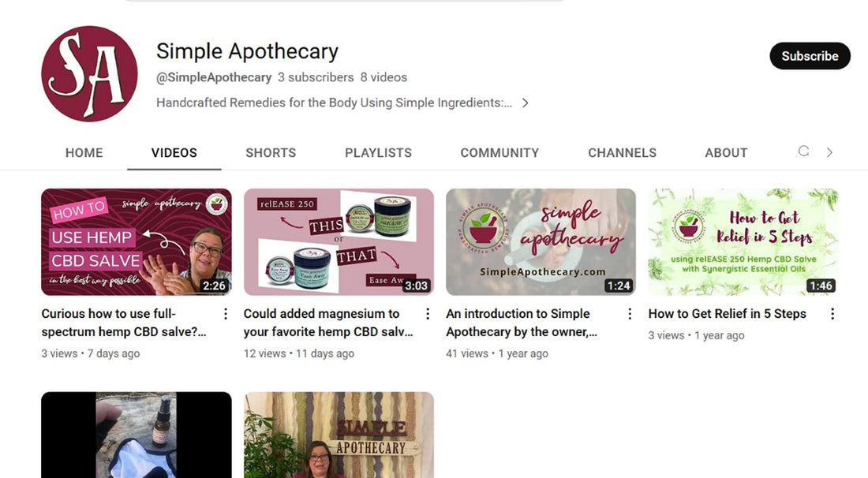
Task: Click the 3:03 duration badge
Action: coord(416,286)
